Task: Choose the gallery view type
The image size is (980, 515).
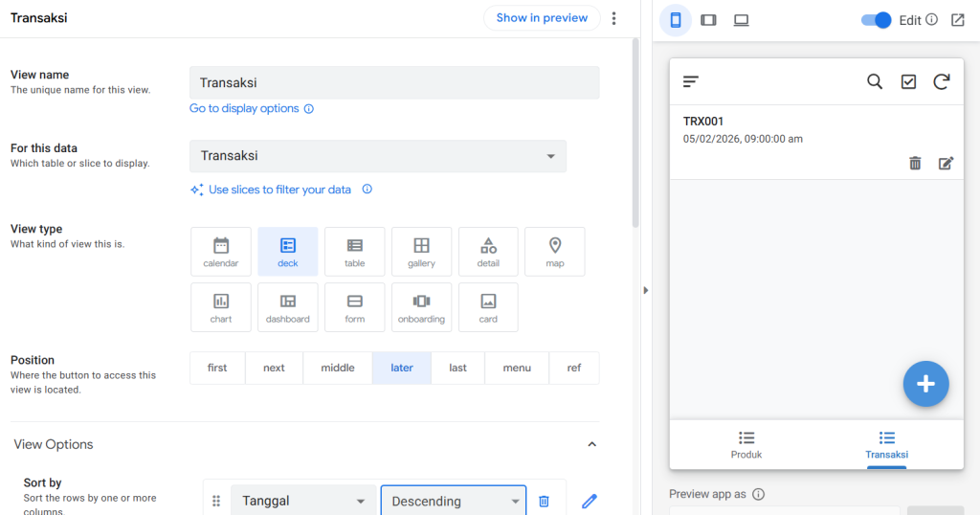Action: (421, 252)
